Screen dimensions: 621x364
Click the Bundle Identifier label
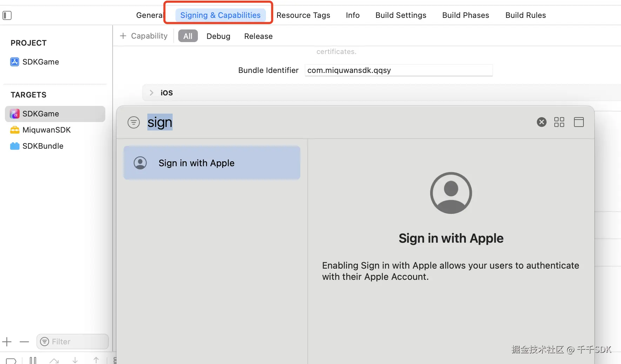268,70
